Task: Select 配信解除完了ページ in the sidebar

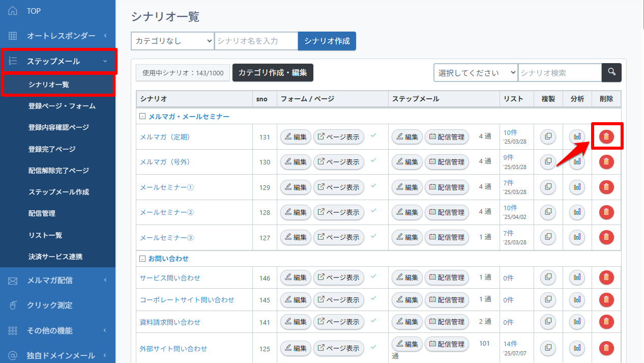Action: (x=57, y=171)
